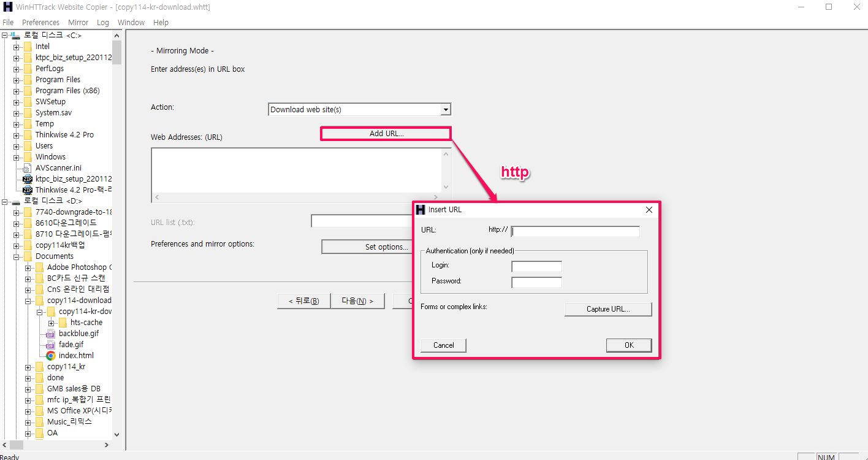
Task: Select the fade.gif image icon
Action: 50,344
